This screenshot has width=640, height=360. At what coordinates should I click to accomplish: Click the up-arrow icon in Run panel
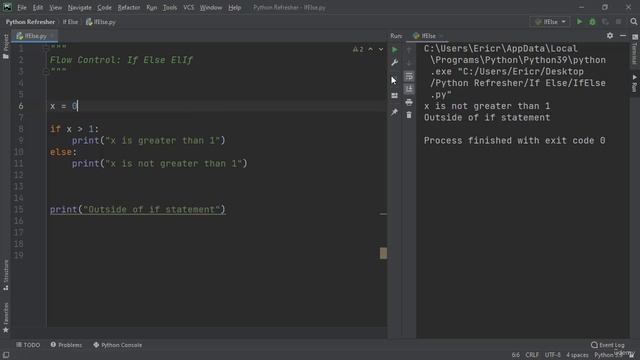click(x=409, y=50)
